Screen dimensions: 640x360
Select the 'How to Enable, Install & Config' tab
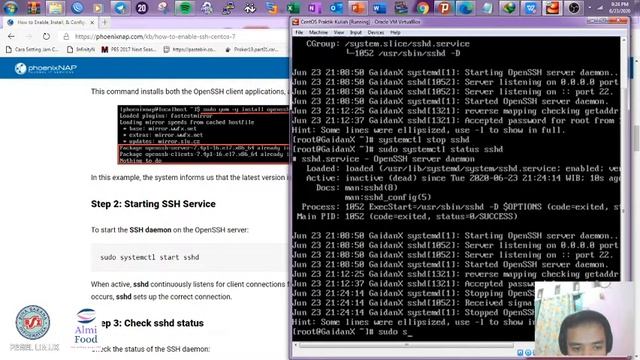point(50,22)
